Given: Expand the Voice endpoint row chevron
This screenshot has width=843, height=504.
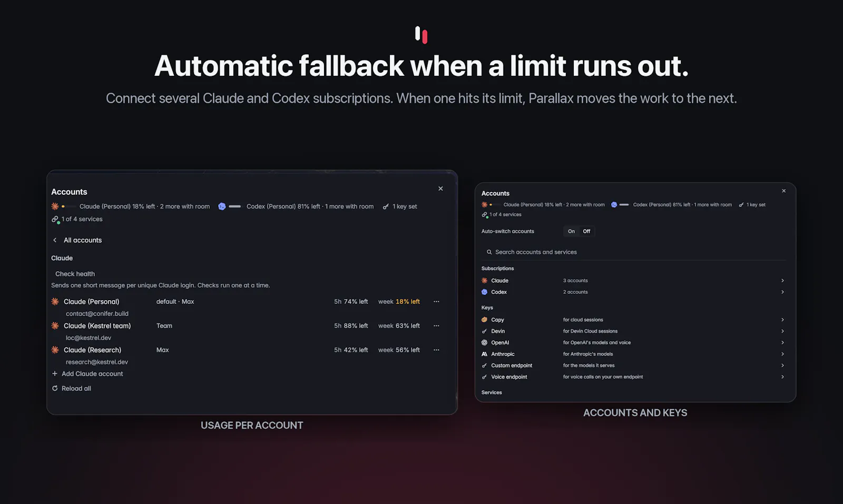Looking at the screenshot, I should (x=782, y=377).
